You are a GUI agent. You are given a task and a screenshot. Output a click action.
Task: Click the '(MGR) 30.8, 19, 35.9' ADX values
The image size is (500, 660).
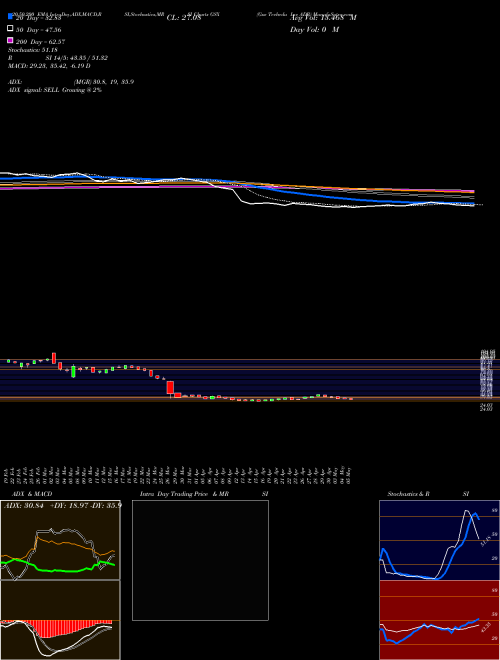click(104, 82)
